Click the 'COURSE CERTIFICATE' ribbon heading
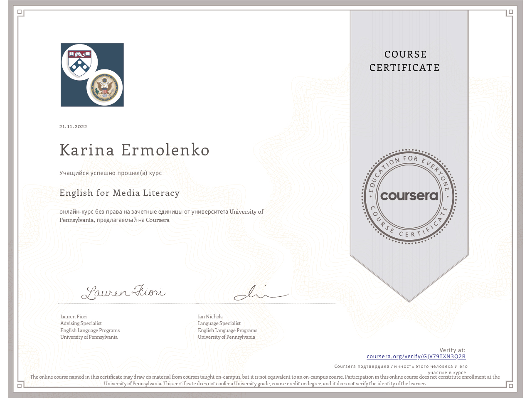The width and height of the screenshot is (532, 399). 404,61
